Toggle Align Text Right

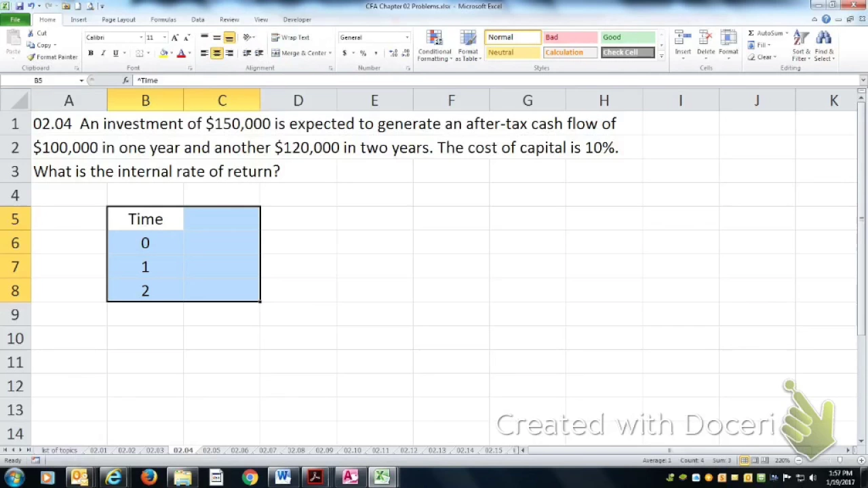click(229, 53)
